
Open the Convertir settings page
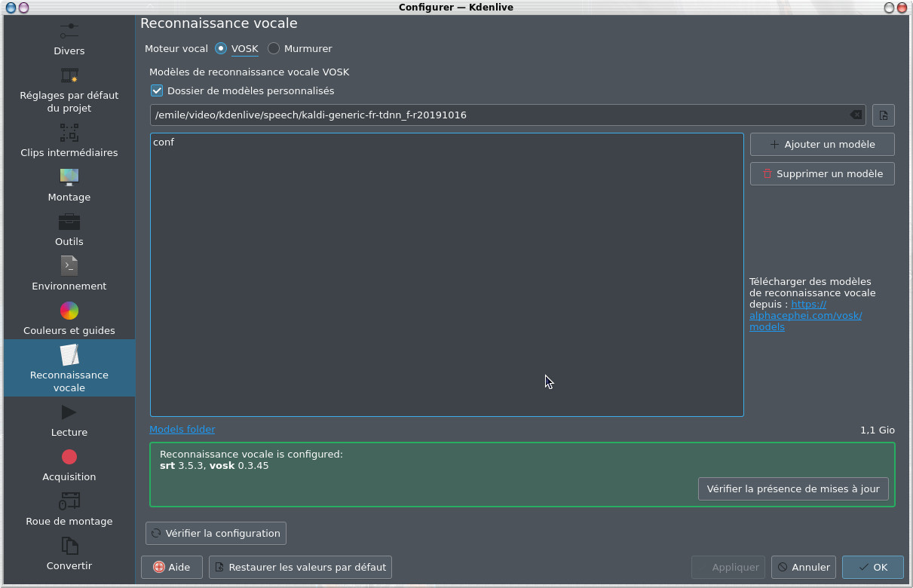69,553
